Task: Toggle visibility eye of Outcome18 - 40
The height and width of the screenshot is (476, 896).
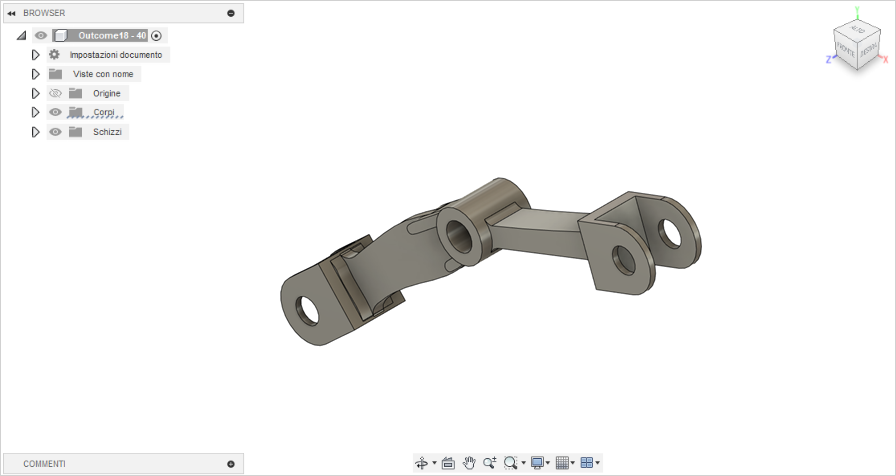Action: click(41, 35)
